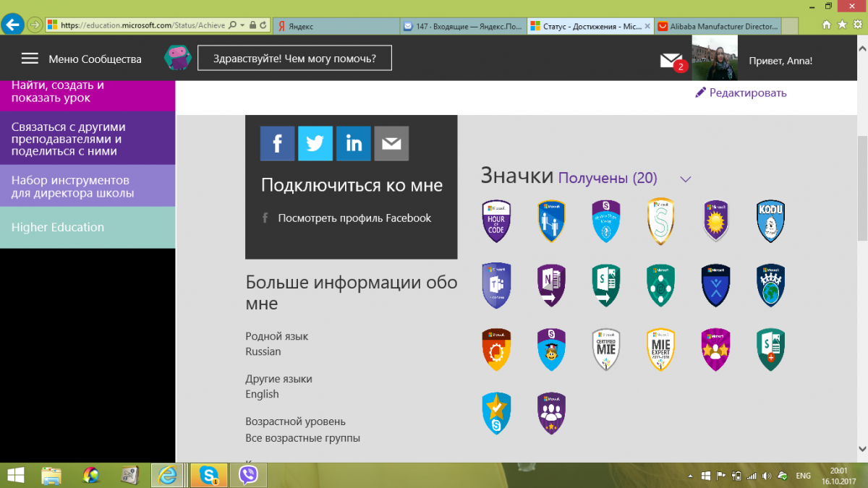Select Набор инструментов для директора школы
Screen dimensions: 868x488
pos(88,187)
